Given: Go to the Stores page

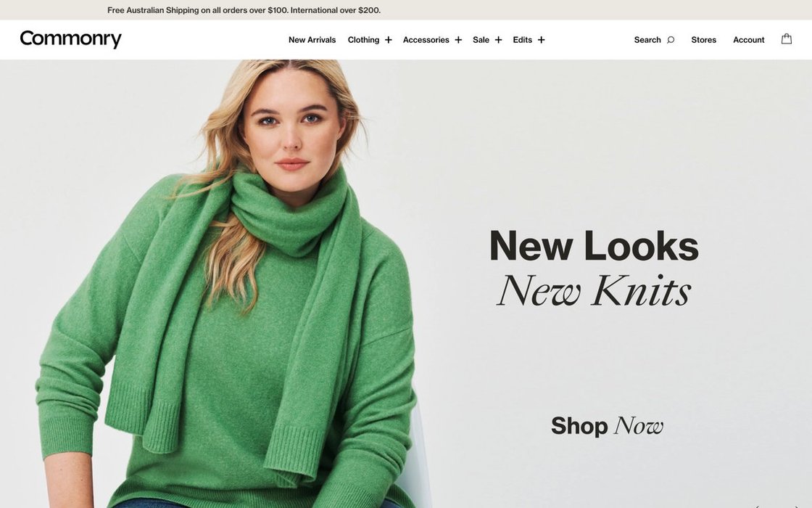Looking at the screenshot, I should tap(704, 40).
